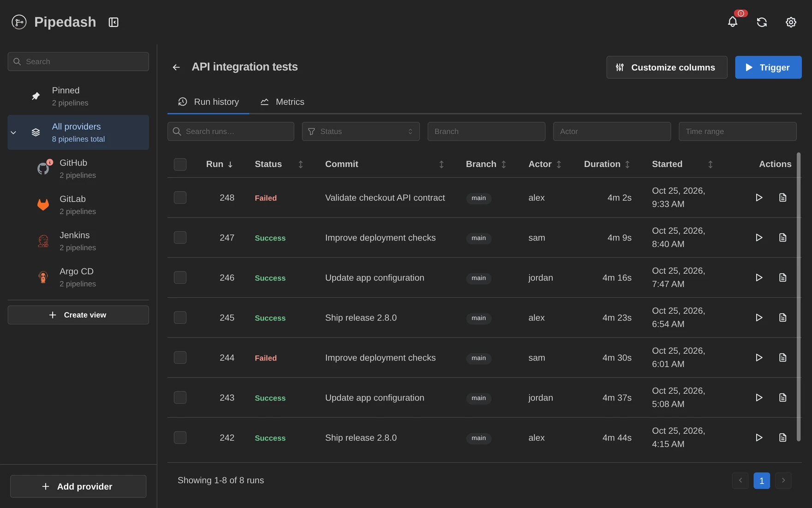Collapse the All providers chevron
The image size is (812, 508).
(x=13, y=133)
